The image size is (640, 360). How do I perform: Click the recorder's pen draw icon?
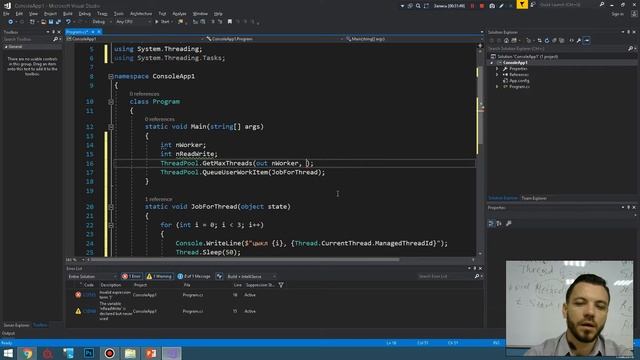point(501,6)
